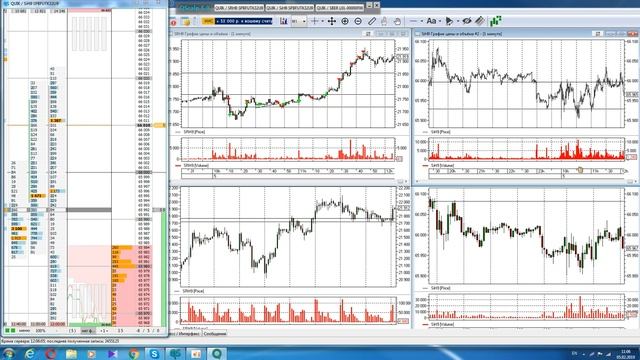Click the SiH8 [Price] legend in top-right chart
The image size is (640, 360).
[x=441, y=132]
